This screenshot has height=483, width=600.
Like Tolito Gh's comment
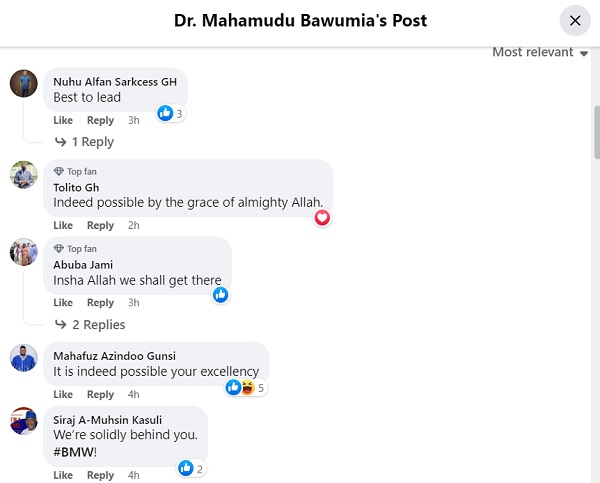coord(63,225)
